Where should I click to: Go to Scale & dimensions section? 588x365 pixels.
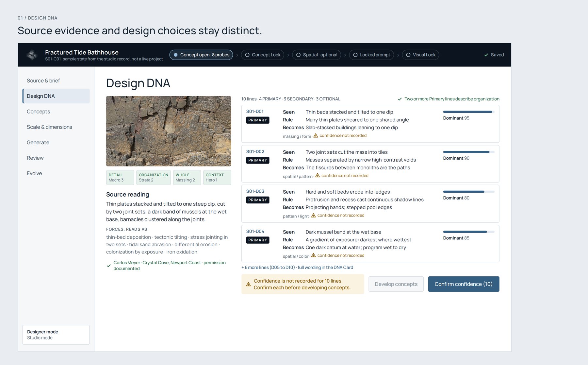click(56, 127)
